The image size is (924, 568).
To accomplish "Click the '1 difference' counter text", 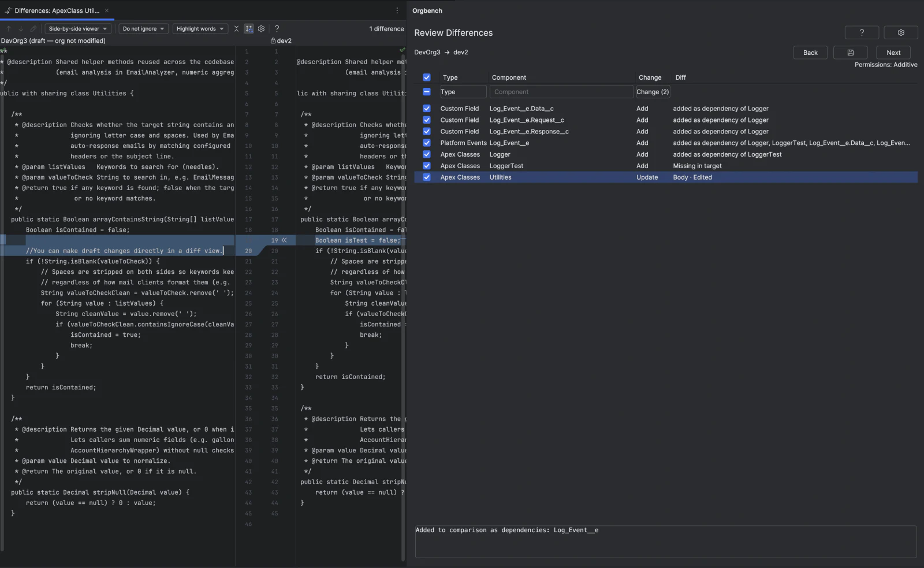I will (387, 29).
